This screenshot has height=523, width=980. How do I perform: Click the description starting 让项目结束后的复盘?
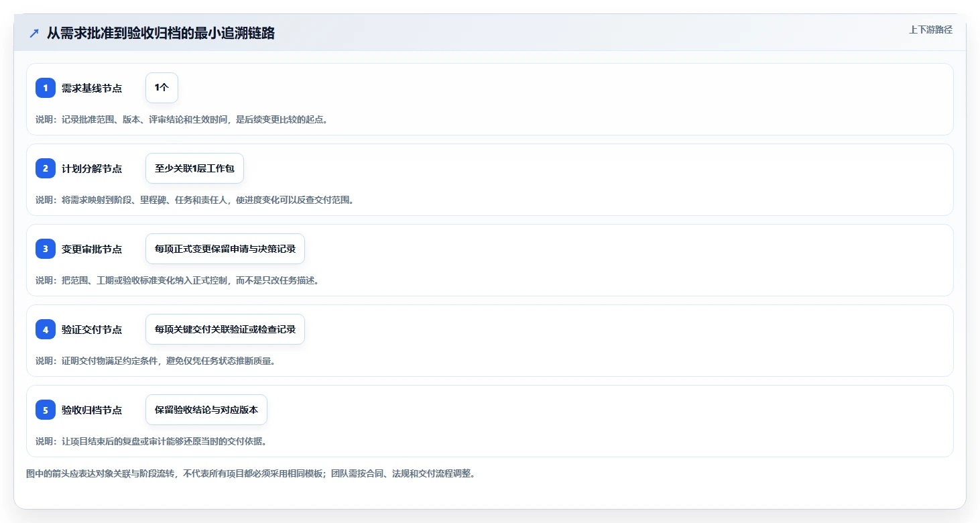point(151,441)
